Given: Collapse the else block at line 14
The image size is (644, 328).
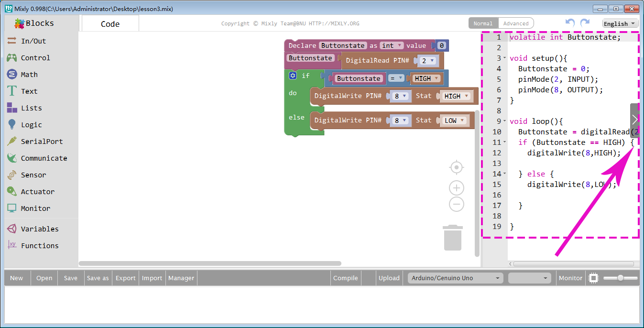Looking at the screenshot, I should (x=504, y=174).
